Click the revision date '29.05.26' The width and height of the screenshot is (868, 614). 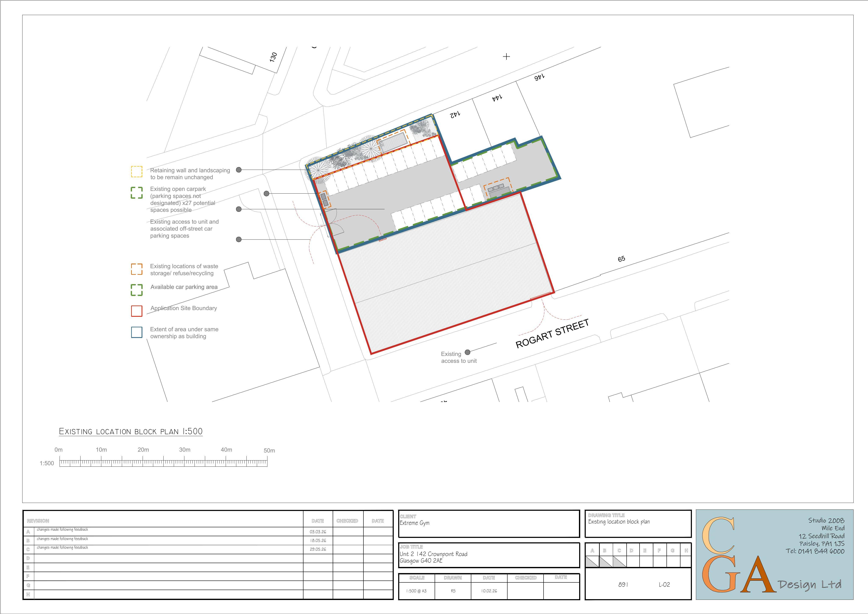318,549
